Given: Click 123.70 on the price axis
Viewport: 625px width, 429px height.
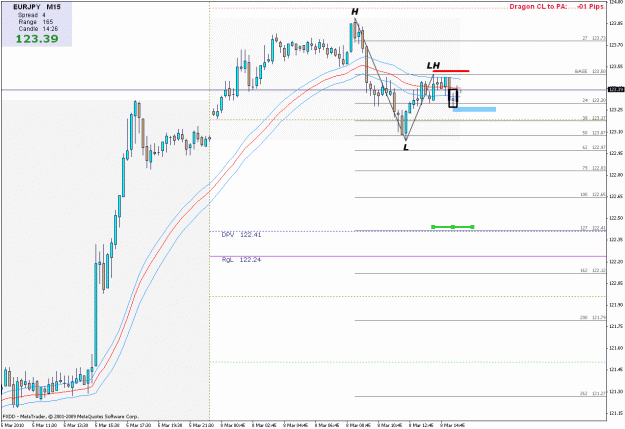Looking at the screenshot, I should coord(616,45).
